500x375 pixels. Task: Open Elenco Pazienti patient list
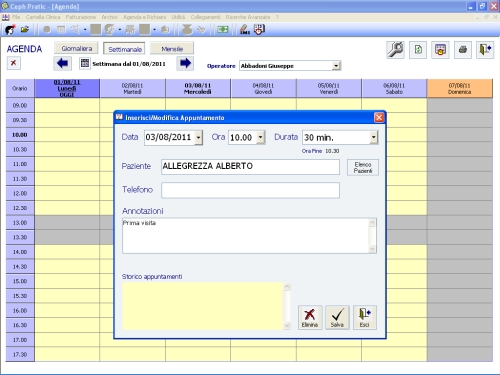tap(363, 167)
